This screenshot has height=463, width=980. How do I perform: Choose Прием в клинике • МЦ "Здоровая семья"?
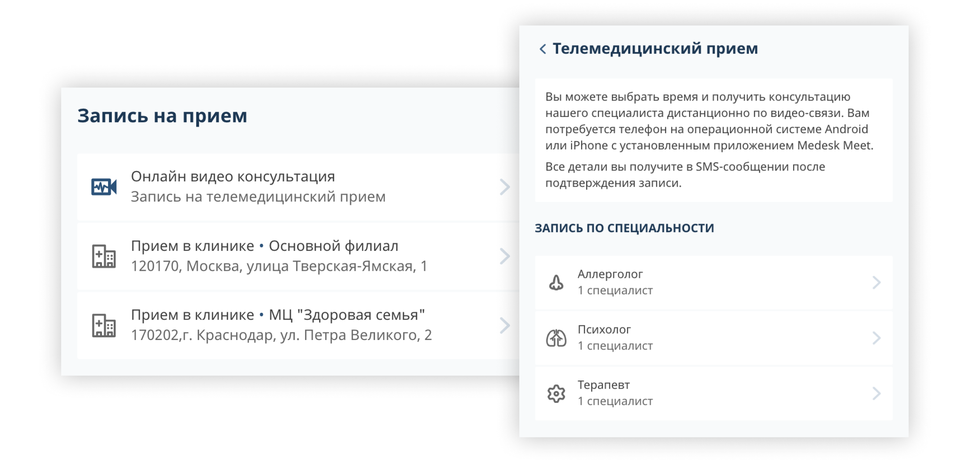[x=298, y=325]
